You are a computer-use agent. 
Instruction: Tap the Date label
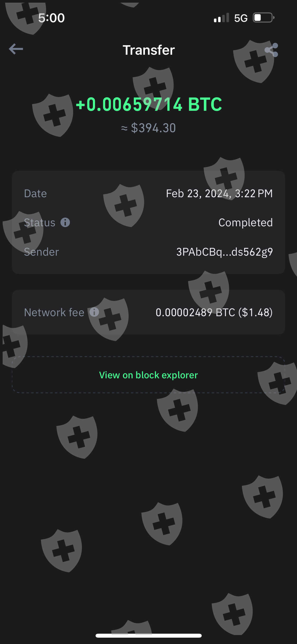coord(35,194)
